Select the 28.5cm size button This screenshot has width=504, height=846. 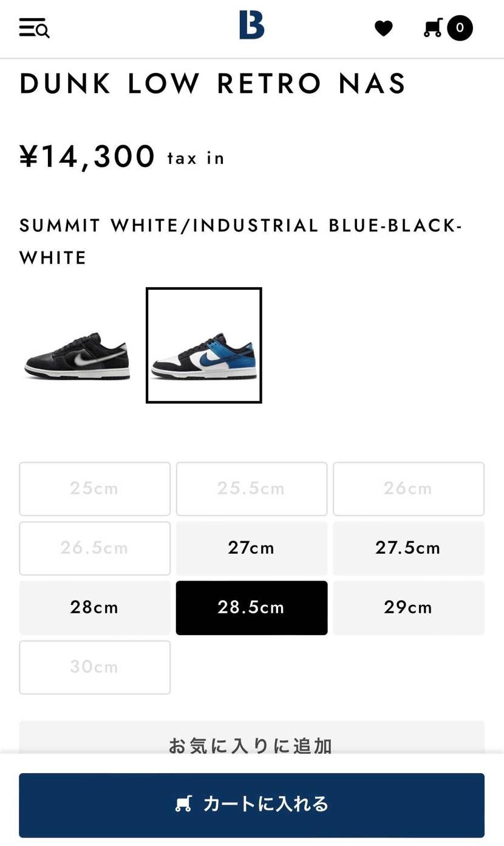coord(251,607)
